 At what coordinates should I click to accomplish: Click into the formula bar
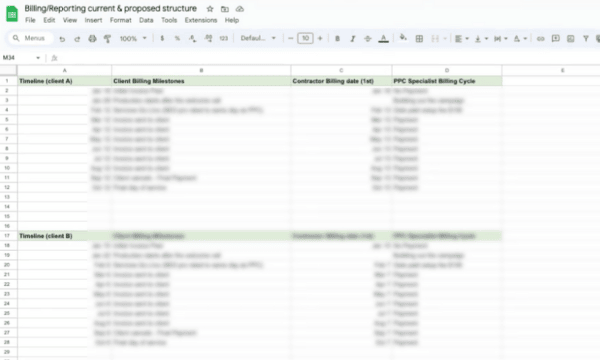point(329,58)
